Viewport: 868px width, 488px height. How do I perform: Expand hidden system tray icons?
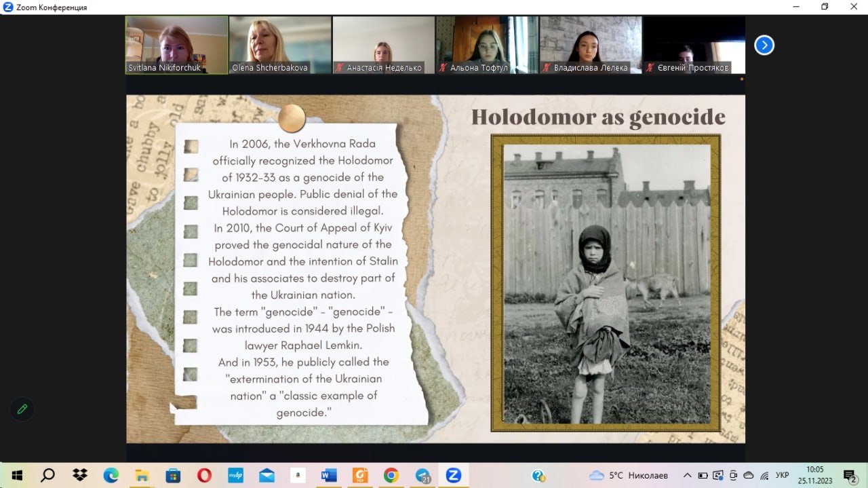(687, 475)
